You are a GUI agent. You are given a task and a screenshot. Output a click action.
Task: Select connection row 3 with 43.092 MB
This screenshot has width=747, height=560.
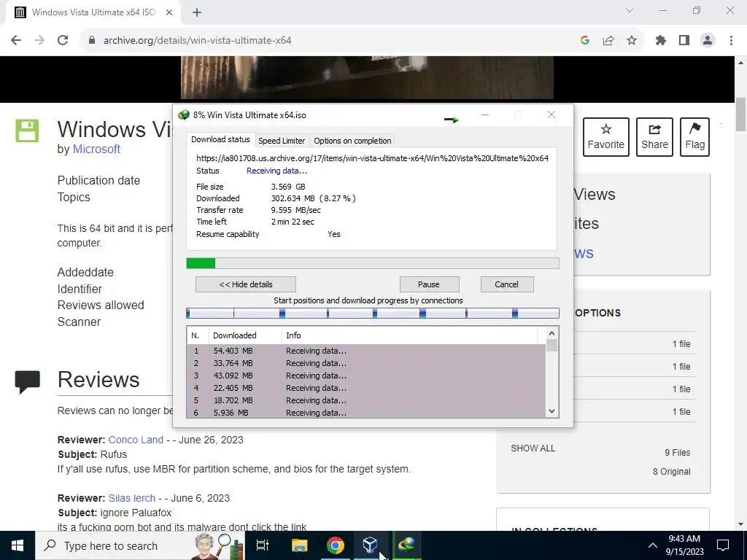[x=366, y=376]
